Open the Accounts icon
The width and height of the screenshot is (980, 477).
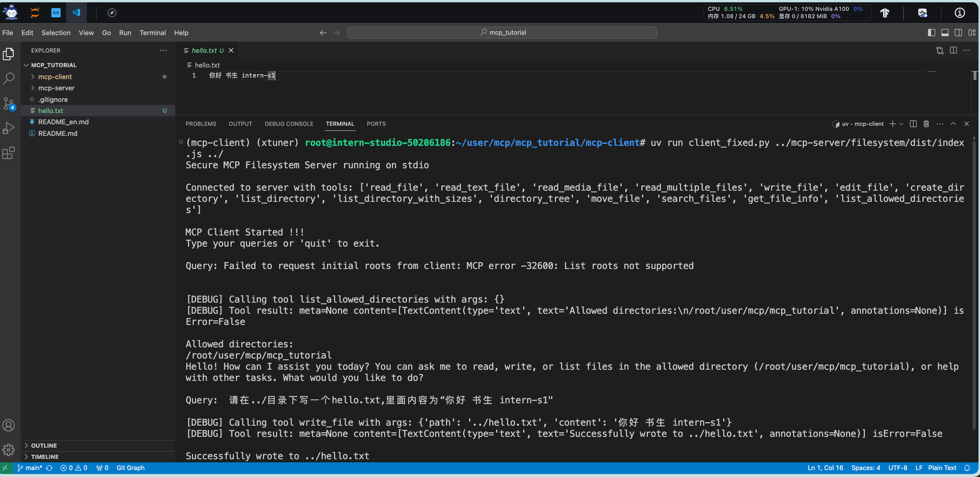(x=8, y=425)
